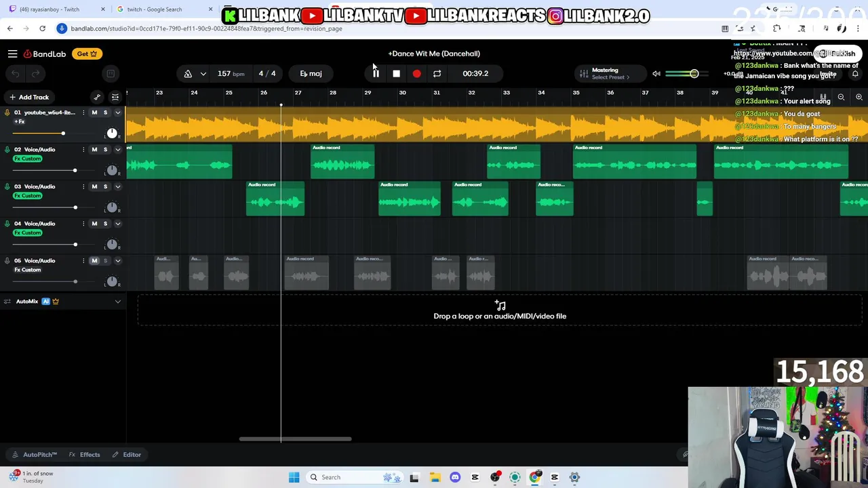Expand track 04 options chevron

pos(117,224)
